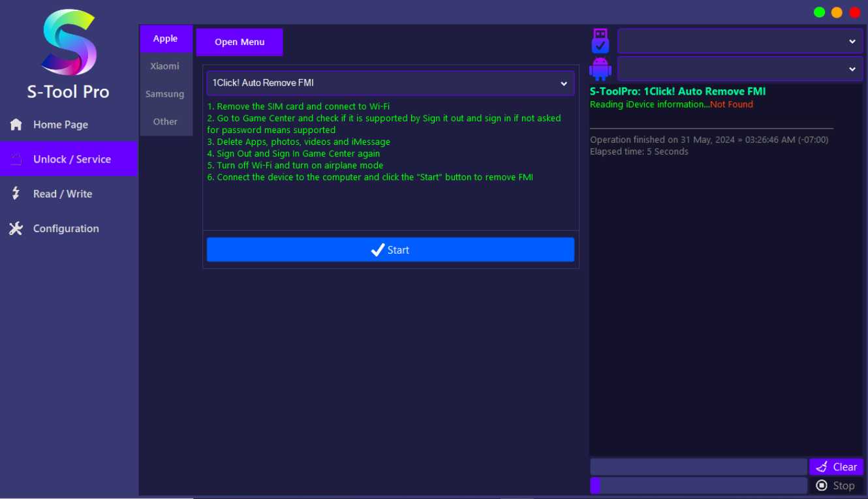This screenshot has height=499, width=868.
Task: Click the S-Tool Pro logo
Action: 69,42
